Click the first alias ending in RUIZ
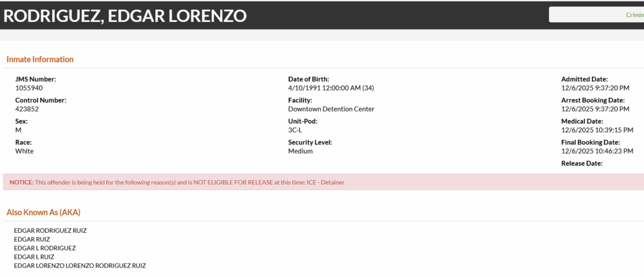Viewport: 644px width, 277px height. 50,230
